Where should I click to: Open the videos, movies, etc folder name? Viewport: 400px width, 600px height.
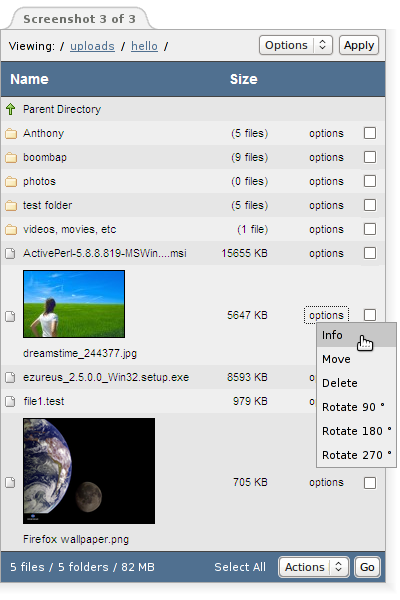tap(70, 230)
